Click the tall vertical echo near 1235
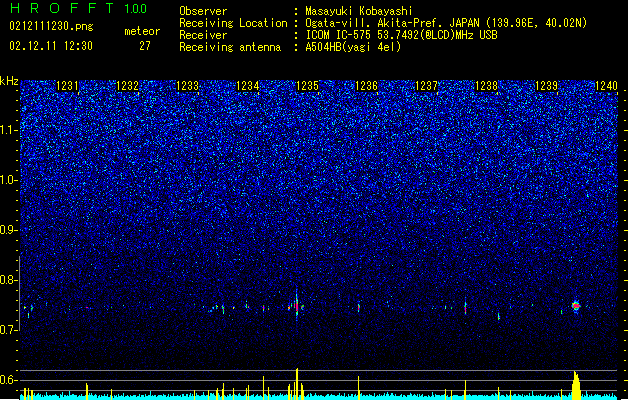 point(297,304)
